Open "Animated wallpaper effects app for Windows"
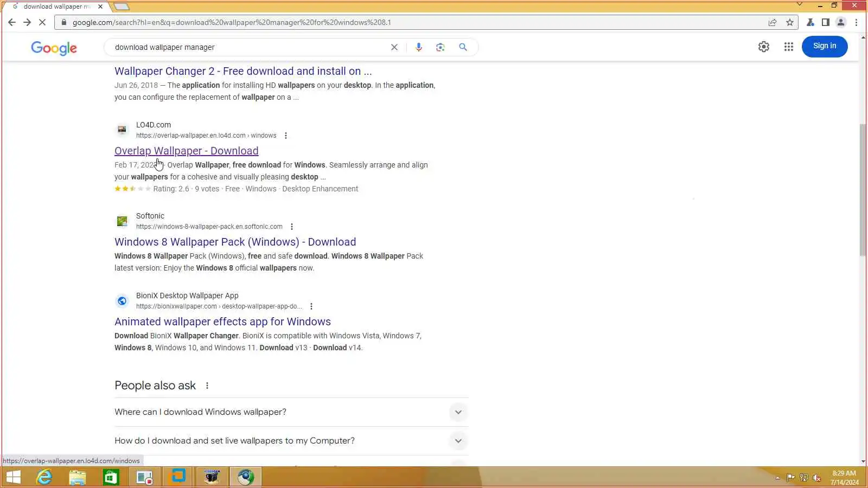This screenshot has width=868, height=488. click(222, 322)
